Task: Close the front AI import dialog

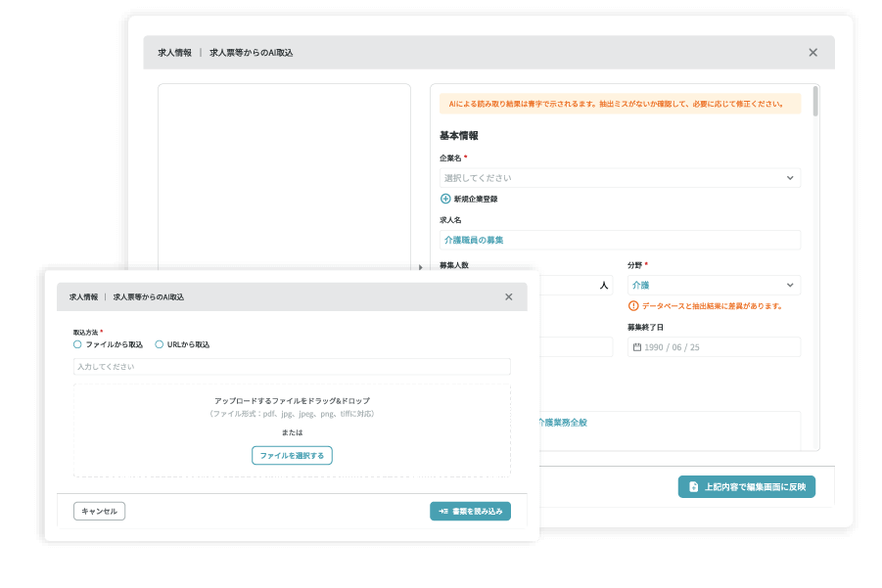Action: tap(508, 296)
